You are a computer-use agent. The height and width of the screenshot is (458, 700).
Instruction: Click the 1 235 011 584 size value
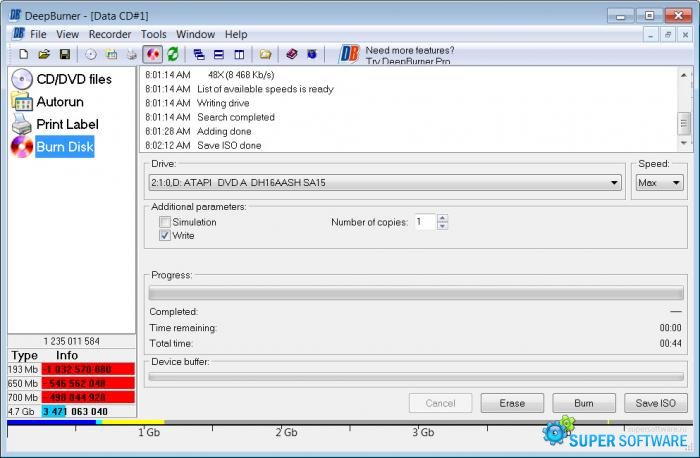point(71,341)
